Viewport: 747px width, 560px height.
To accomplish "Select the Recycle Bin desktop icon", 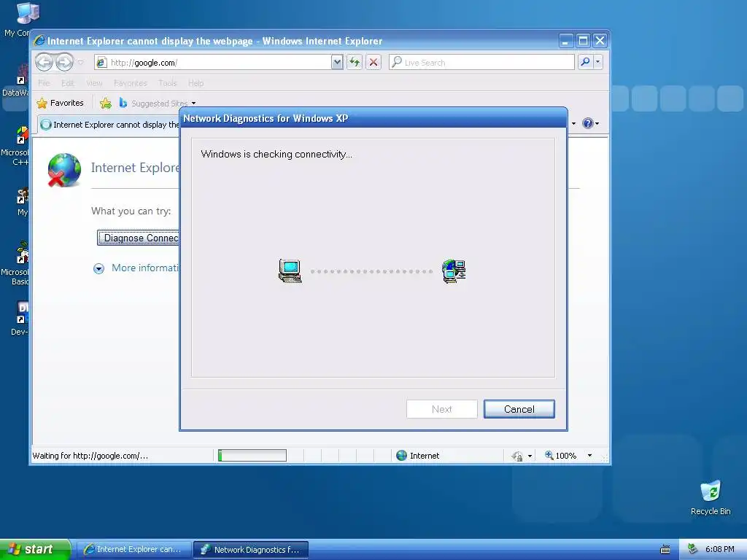I will tap(711, 497).
